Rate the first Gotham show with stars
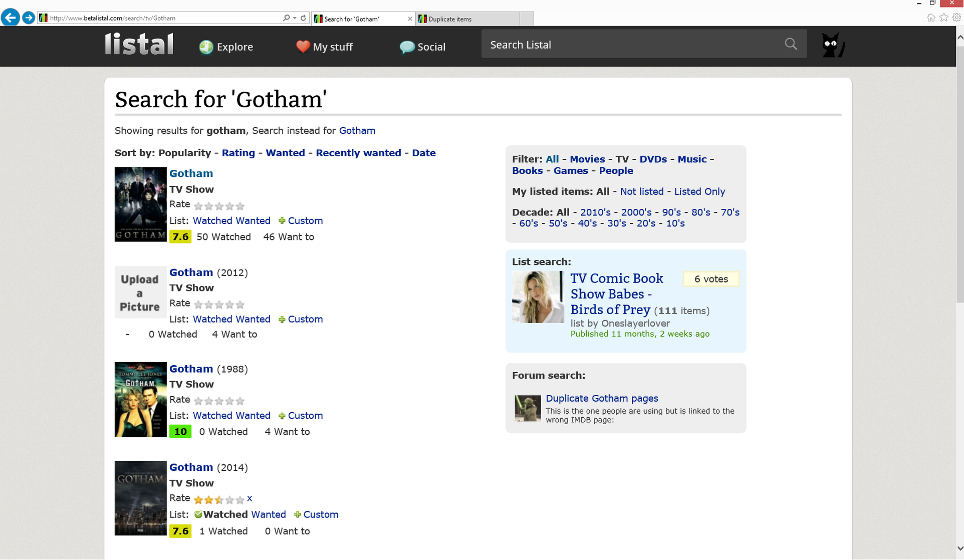 click(x=219, y=206)
